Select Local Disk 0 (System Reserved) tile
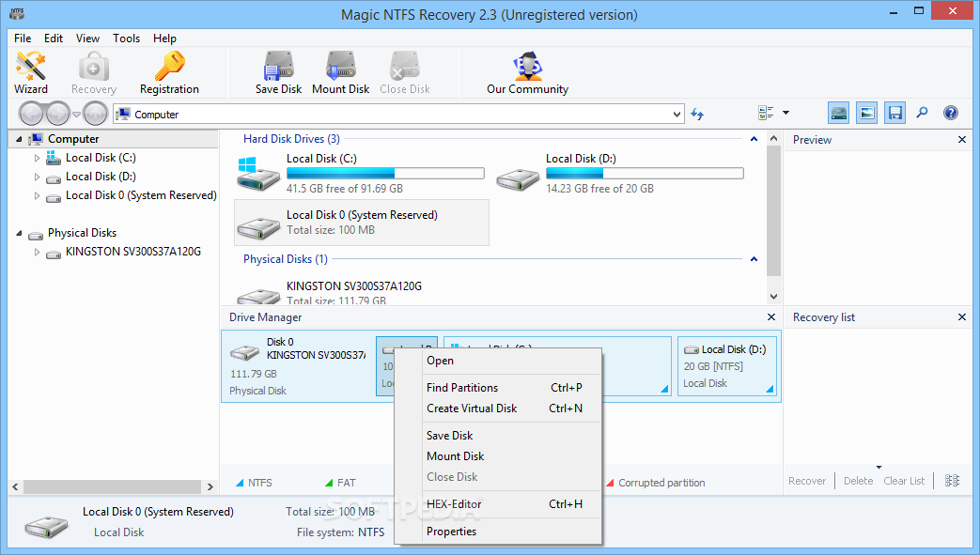 click(361, 223)
